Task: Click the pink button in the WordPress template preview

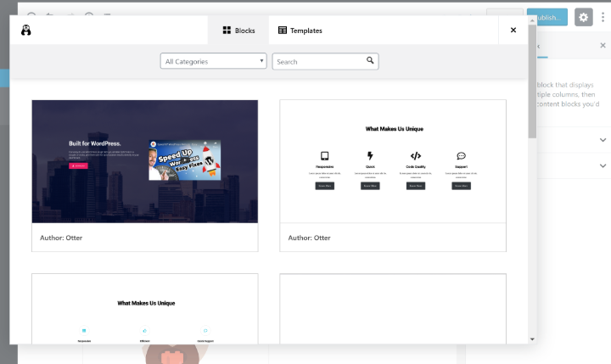Action: (78, 165)
